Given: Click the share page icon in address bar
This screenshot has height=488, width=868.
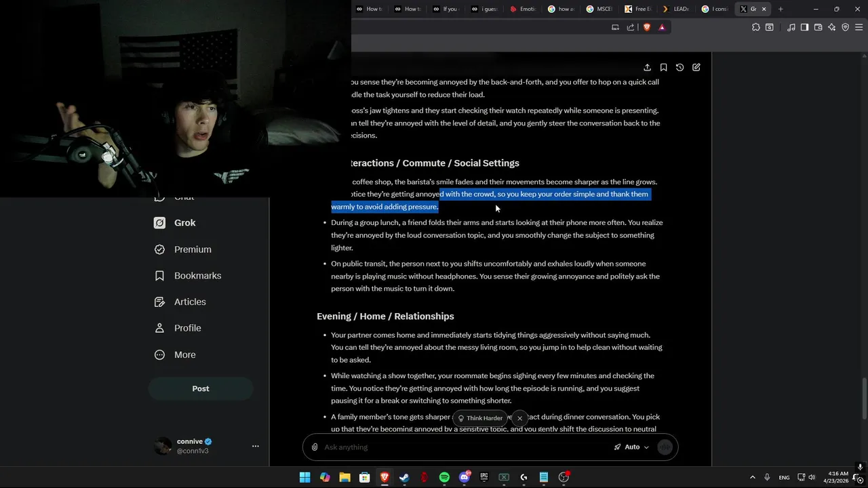Looking at the screenshot, I should tap(631, 27).
